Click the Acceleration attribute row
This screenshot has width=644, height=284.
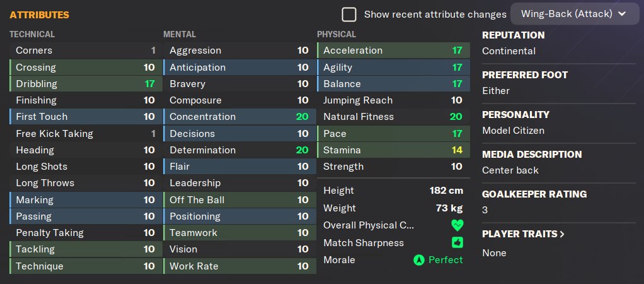point(393,50)
